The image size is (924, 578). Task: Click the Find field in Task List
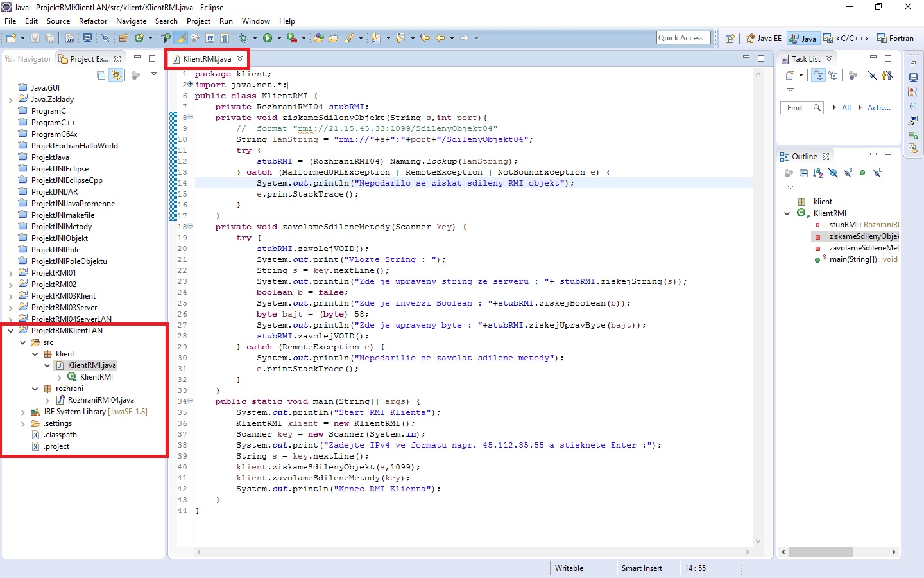tap(799, 107)
